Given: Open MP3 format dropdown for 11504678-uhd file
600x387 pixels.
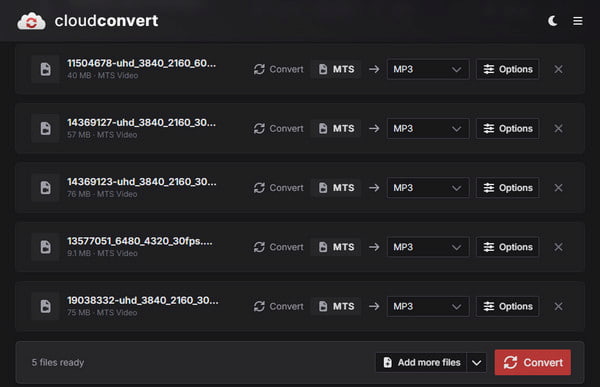Looking at the screenshot, I should point(428,69).
